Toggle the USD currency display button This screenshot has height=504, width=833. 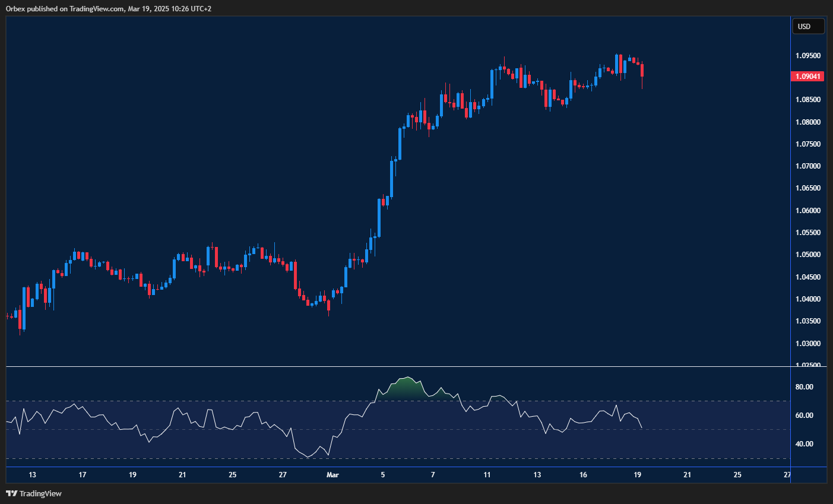click(x=808, y=26)
